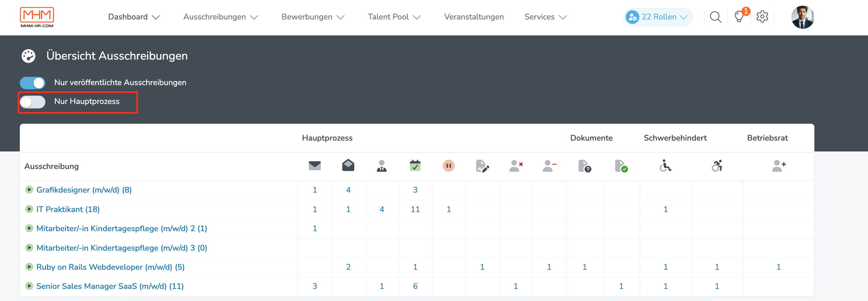Click Grafikdesigner opened-envelope count 4

click(348, 190)
